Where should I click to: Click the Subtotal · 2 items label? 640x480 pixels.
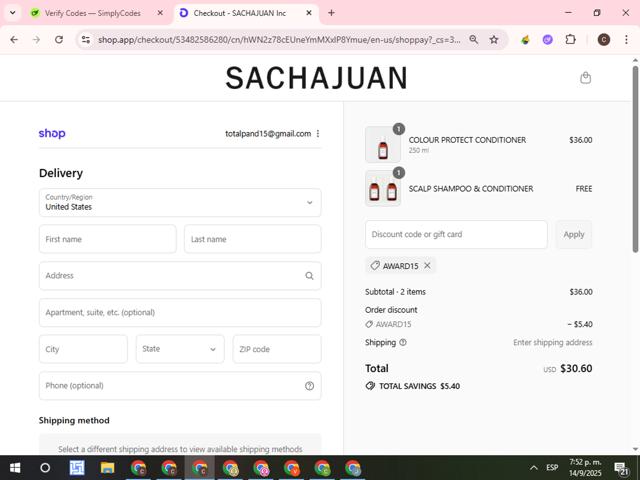point(395,292)
